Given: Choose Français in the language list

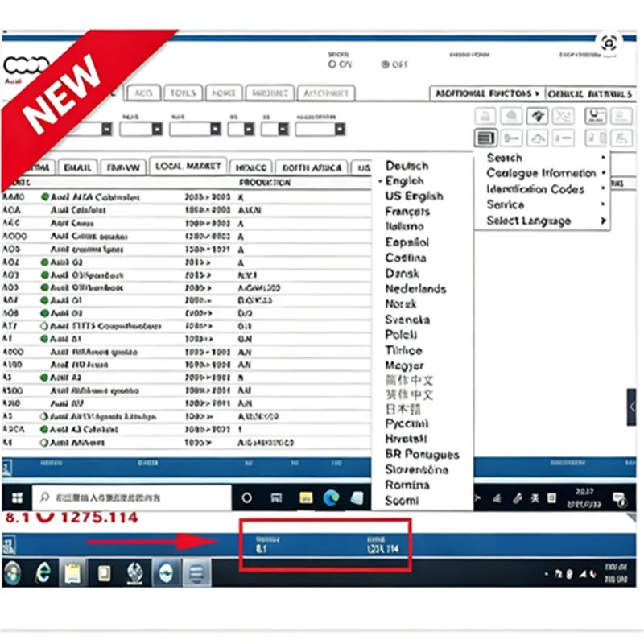Looking at the screenshot, I should [407, 211].
